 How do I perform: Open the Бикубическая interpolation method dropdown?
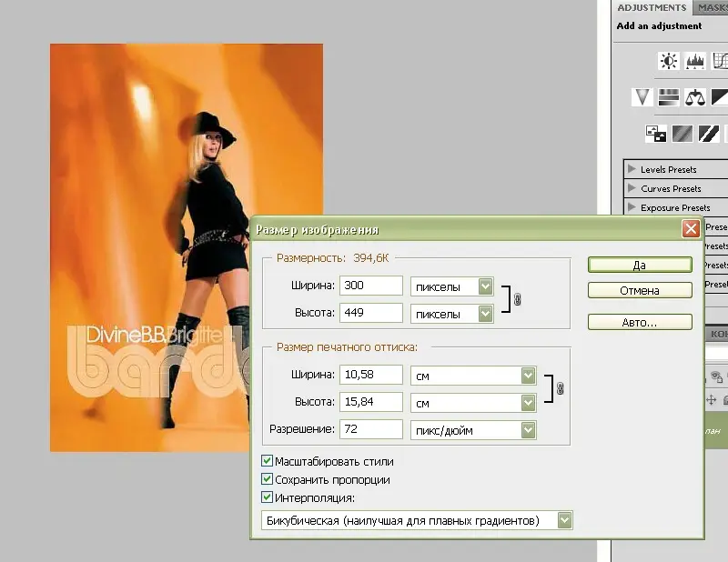(x=564, y=520)
